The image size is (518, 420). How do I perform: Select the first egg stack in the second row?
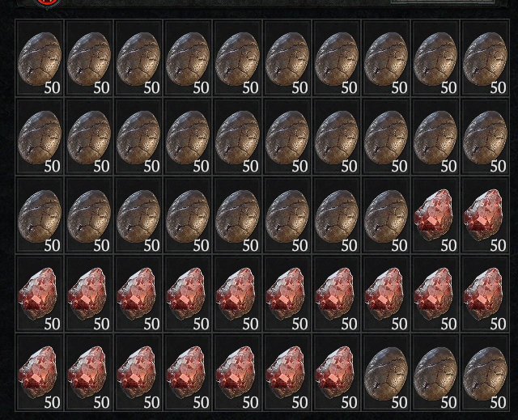(x=40, y=137)
